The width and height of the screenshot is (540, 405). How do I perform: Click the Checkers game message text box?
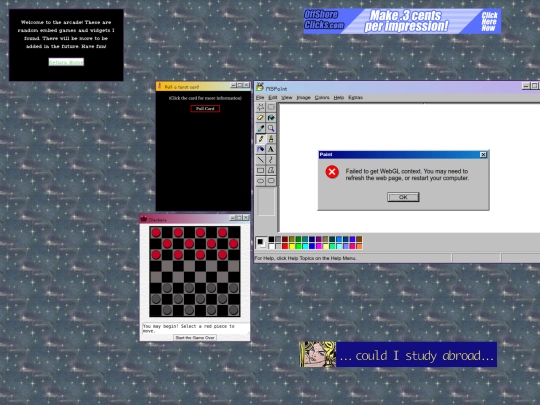[196, 328]
